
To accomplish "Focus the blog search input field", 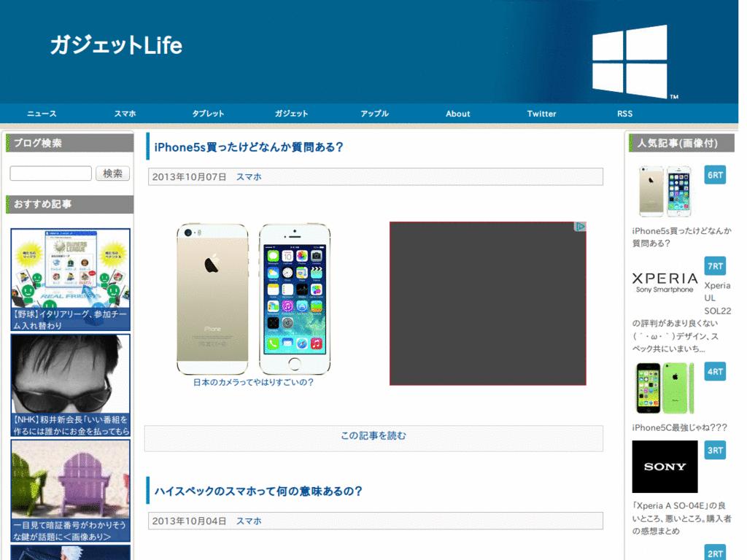I will tap(50, 174).
